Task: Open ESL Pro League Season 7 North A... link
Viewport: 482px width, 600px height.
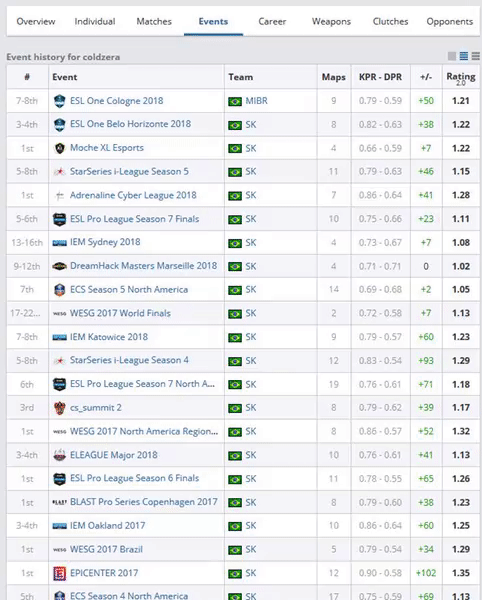Action: pos(142,384)
